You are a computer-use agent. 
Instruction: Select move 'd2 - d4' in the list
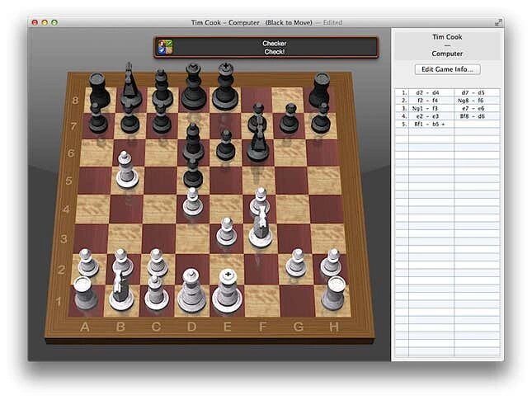(427, 92)
